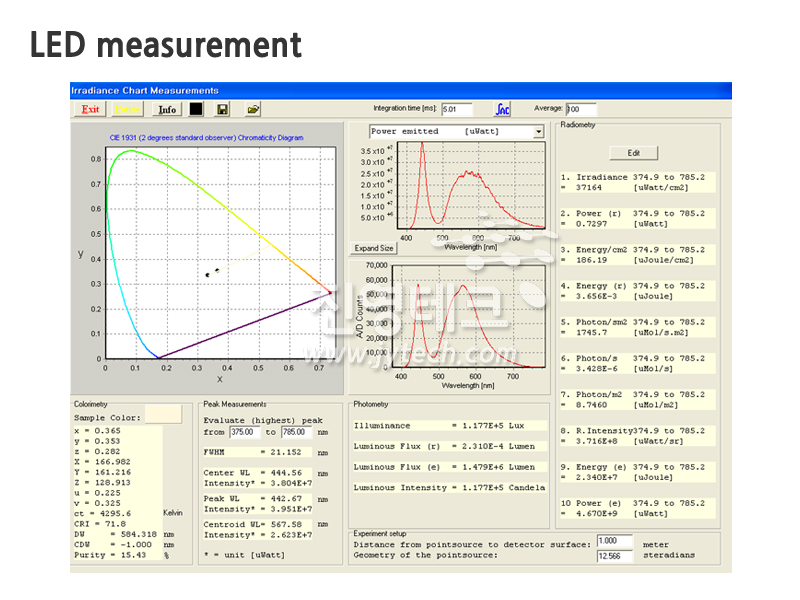Click the black square dark-reference icon
The width and height of the screenshot is (800, 600).
(196, 109)
